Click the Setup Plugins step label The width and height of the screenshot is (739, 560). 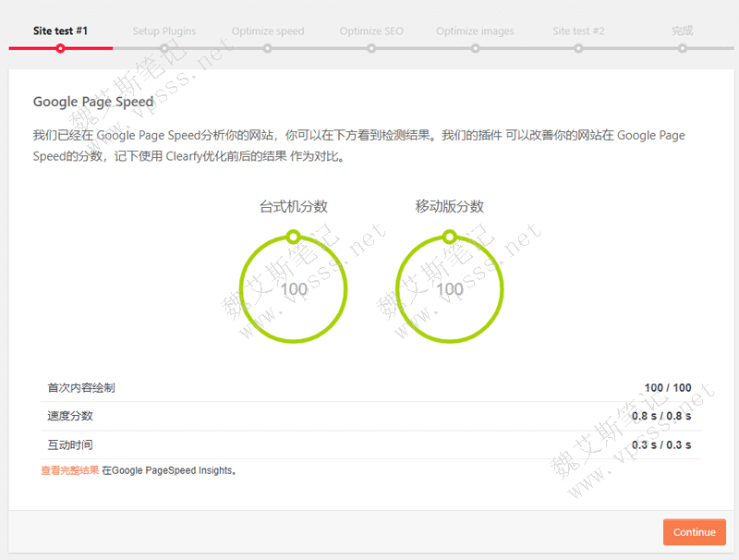[x=164, y=30]
